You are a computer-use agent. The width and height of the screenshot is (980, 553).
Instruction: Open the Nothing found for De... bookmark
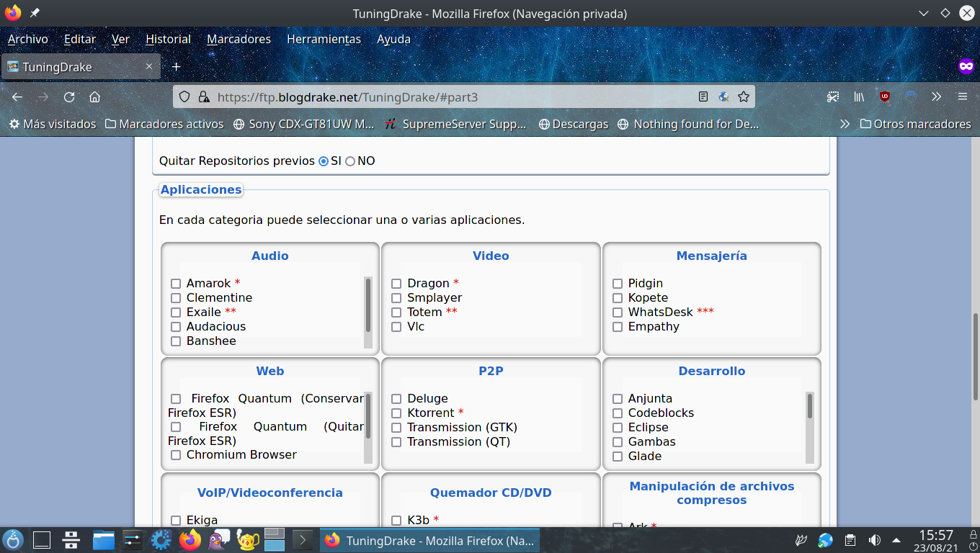click(688, 124)
